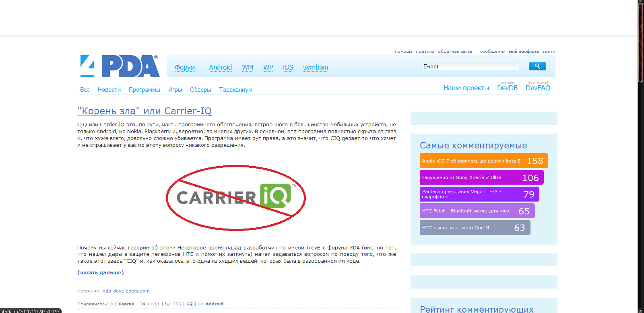Image resolution: width=644 pixels, height=313 pixels.
Task: Click the crossed-out Carrier IQ image
Action: point(236,198)
